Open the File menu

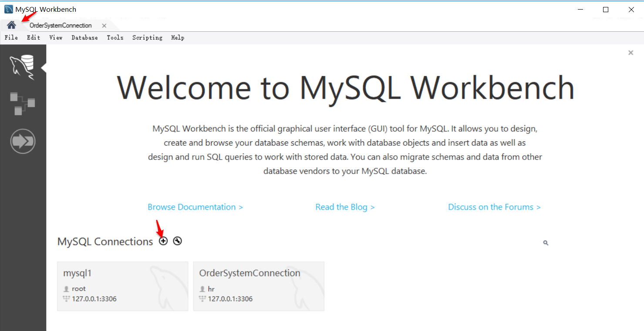coord(11,38)
